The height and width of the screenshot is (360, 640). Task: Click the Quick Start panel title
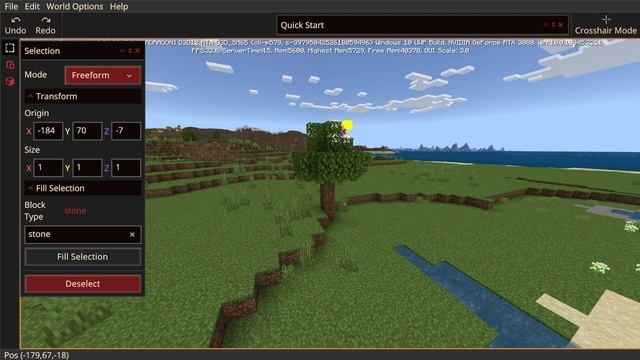click(x=302, y=25)
